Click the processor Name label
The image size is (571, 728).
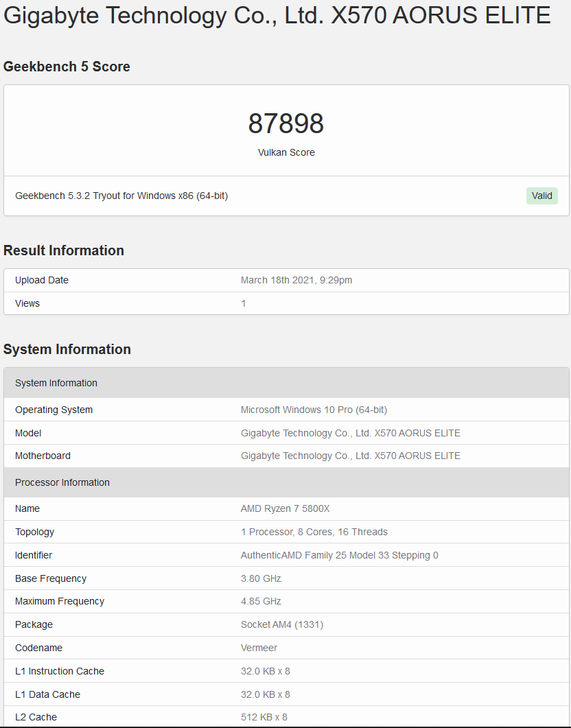pyautogui.click(x=27, y=508)
